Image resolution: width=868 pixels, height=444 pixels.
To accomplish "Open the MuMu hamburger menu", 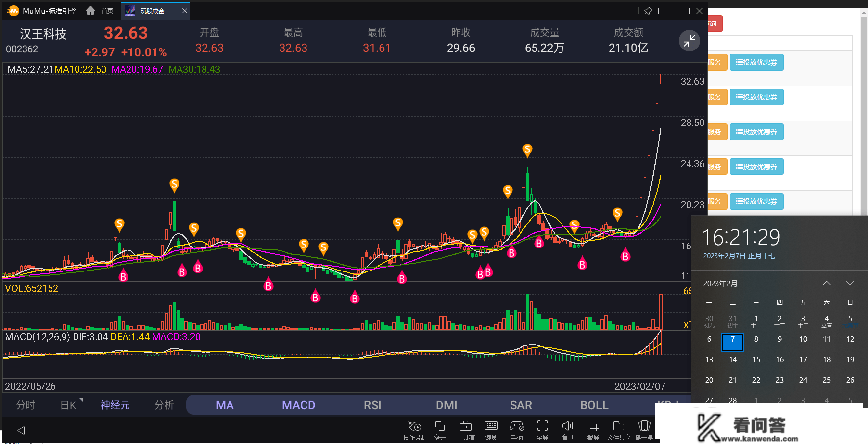I will [629, 11].
